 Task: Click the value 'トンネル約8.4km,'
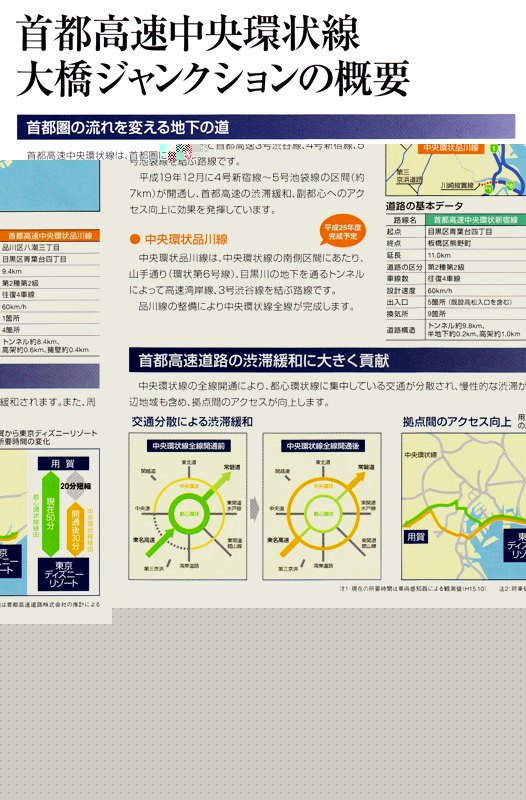pyautogui.click(x=31, y=341)
